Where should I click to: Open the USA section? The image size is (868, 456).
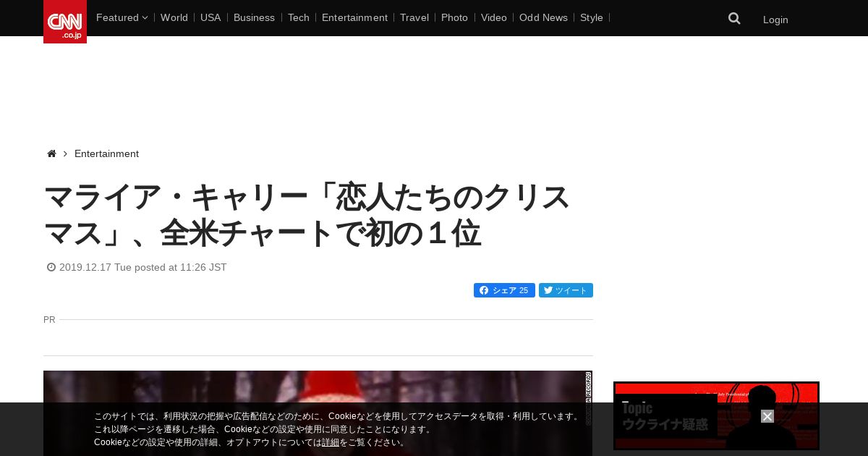(210, 17)
